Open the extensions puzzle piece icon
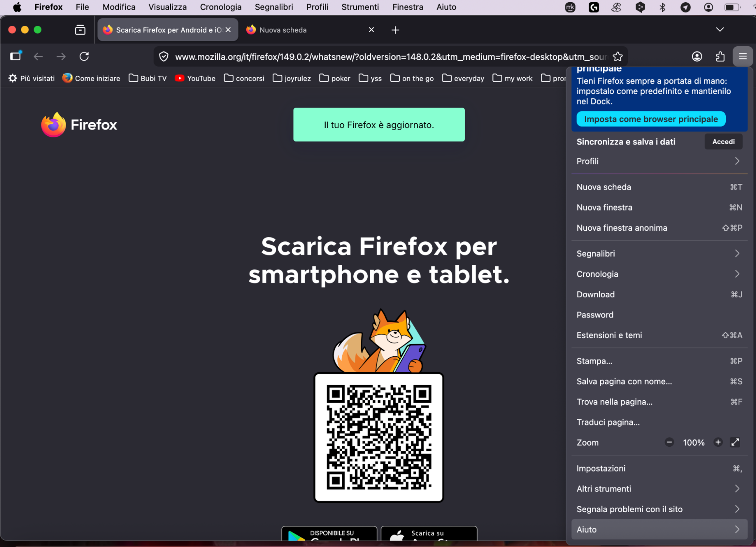Image resolution: width=756 pixels, height=547 pixels. [x=720, y=56]
